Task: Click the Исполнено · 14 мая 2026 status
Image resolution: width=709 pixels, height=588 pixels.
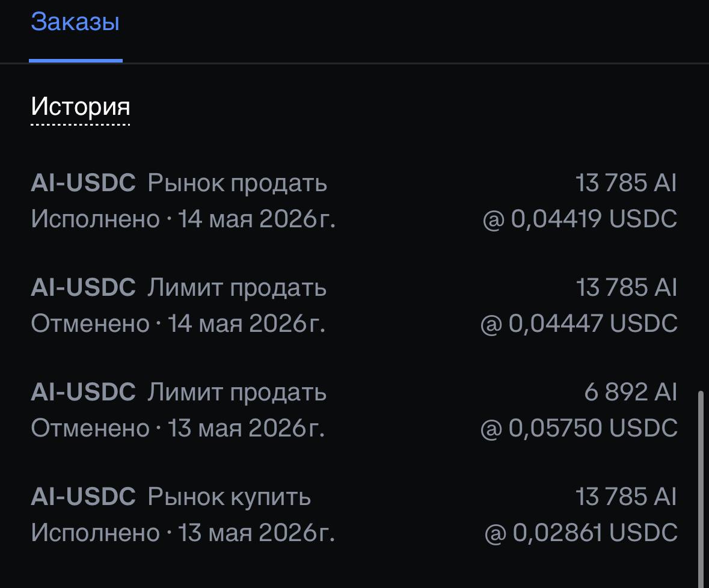Action: click(x=183, y=219)
